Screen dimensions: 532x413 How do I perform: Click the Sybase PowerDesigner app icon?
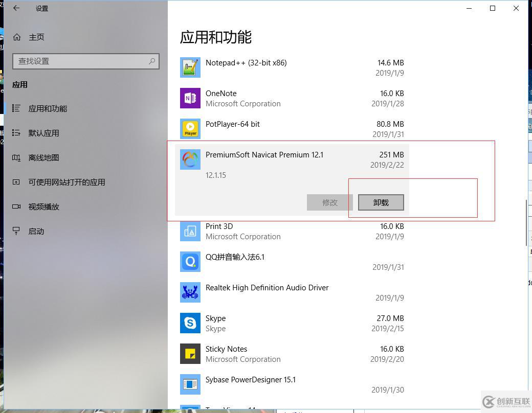[x=190, y=384]
